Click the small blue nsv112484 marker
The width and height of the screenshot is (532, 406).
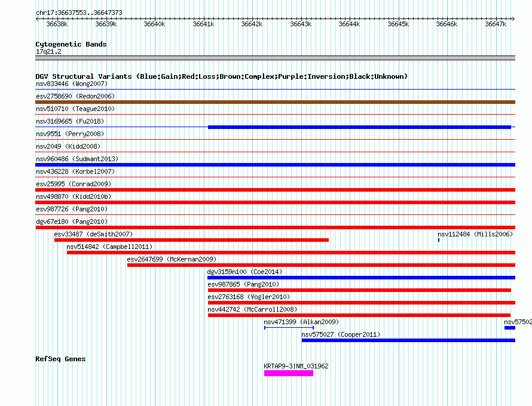click(439, 240)
